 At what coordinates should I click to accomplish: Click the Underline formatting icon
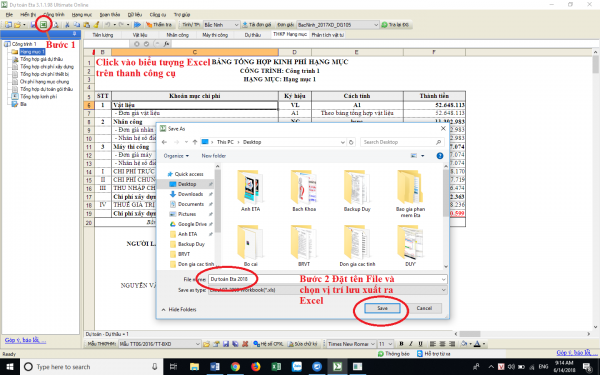click(x=421, y=344)
